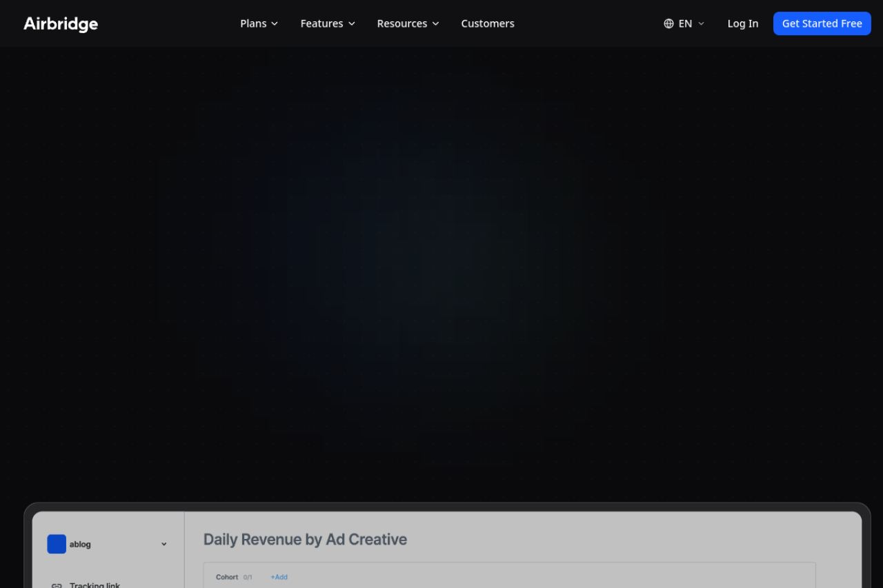
Task: Click the Cohort label
Action: coord(227,577)
